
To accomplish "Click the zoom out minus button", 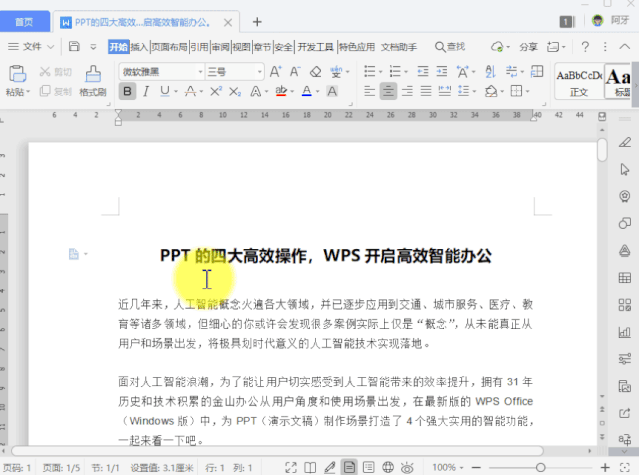I will 476,467.
